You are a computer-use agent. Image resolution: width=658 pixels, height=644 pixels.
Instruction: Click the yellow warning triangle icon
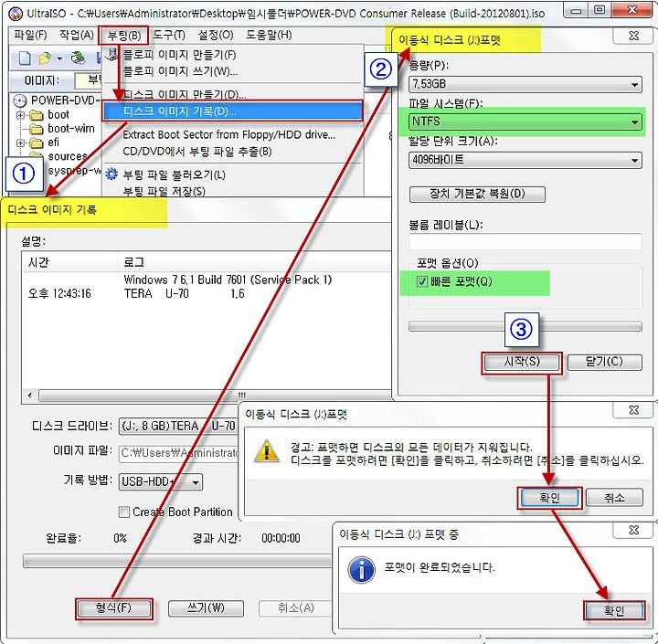(266, 451)
